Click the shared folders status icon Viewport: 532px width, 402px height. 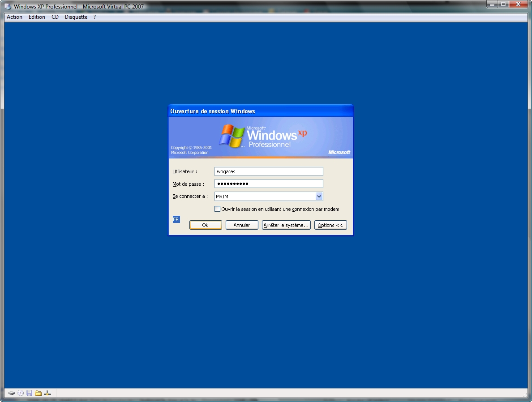click(39, 393)
